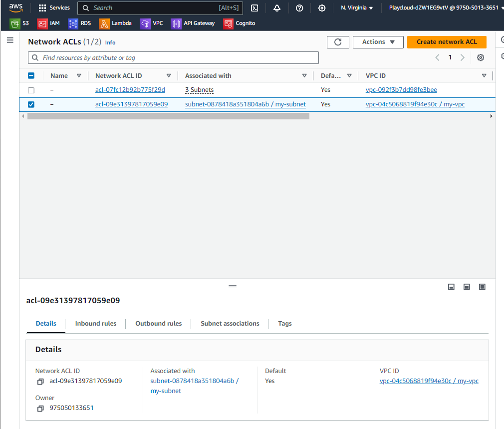The width and height of the screenshot is (504, 429).
Task: Open my-vpc link in the table row
Action: click(x=415, y=104)
